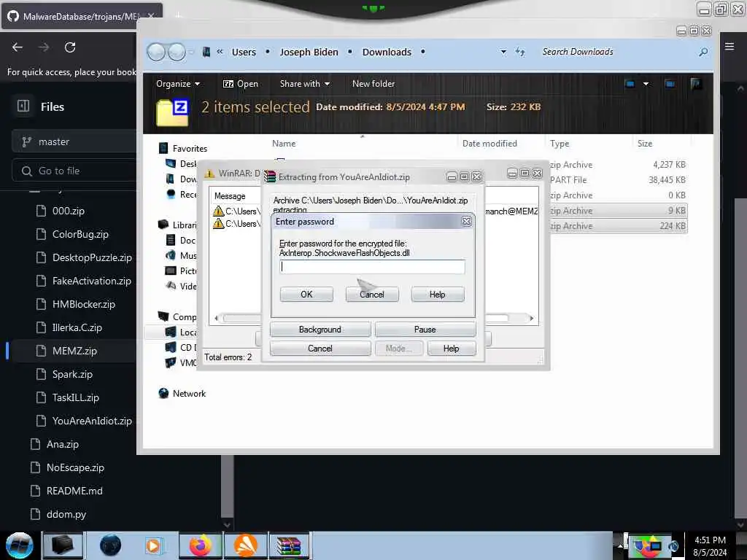The width and height of the screenshot is (747, 560).
Task: Select the Favorites tree item
Action: (x=190, y=149)
